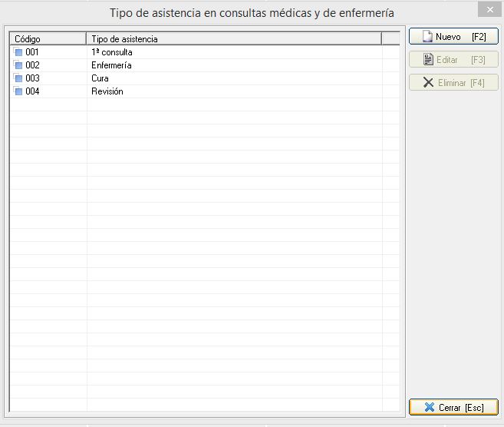Click the blue icon beside code 004
Screen dimensions: 504x427
(18, 91)
